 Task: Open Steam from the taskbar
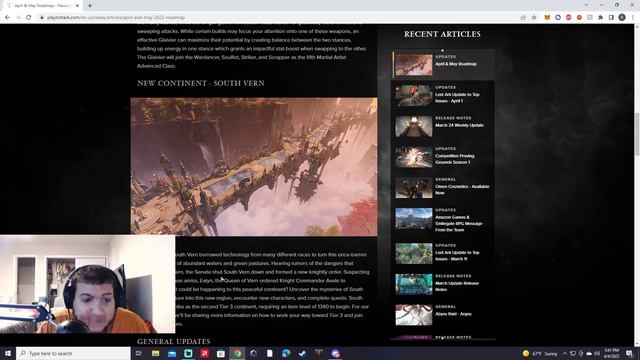click(x=302, y=353)
